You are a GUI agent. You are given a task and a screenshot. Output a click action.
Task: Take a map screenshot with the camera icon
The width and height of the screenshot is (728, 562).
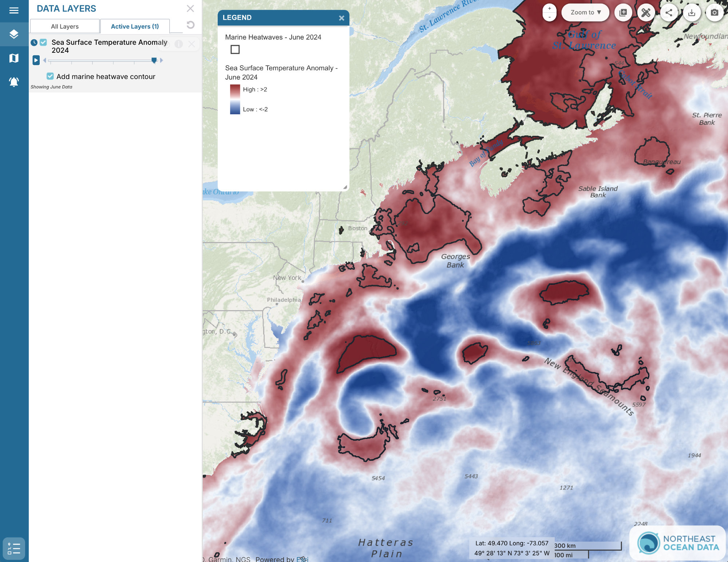tap(714, 13)
